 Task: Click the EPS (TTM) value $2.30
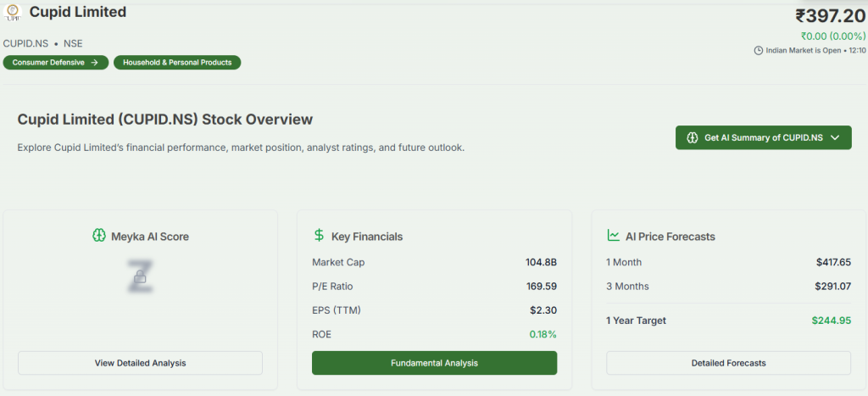point(543,310)
